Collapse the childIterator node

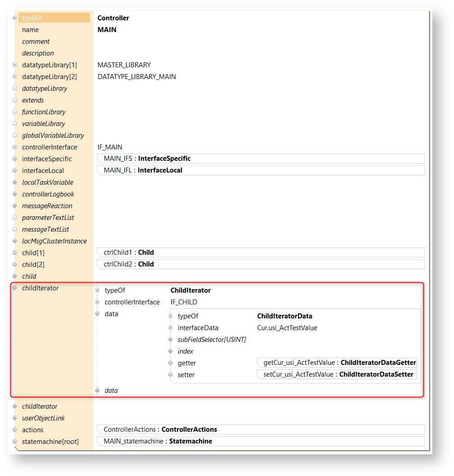15,288
